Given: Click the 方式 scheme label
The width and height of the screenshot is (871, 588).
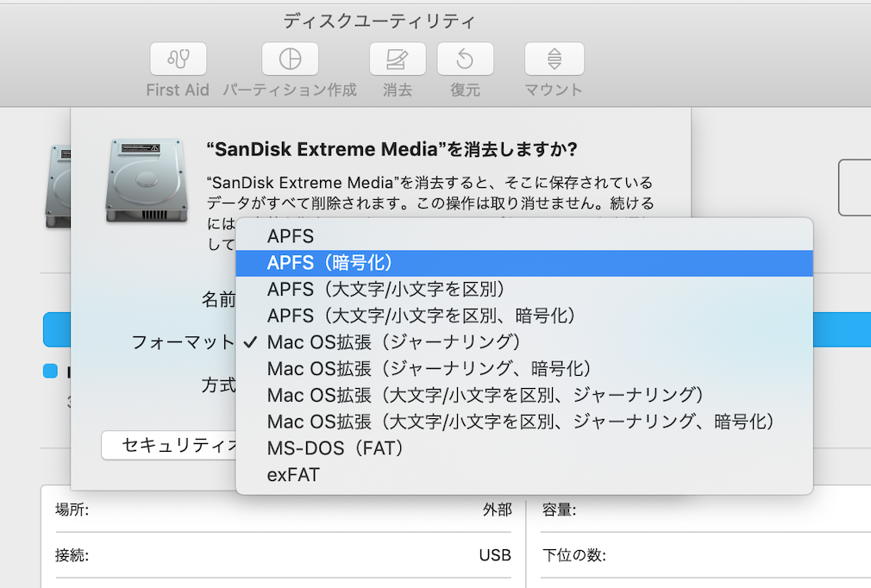Looking at the screenshot, I should [218, 385].
